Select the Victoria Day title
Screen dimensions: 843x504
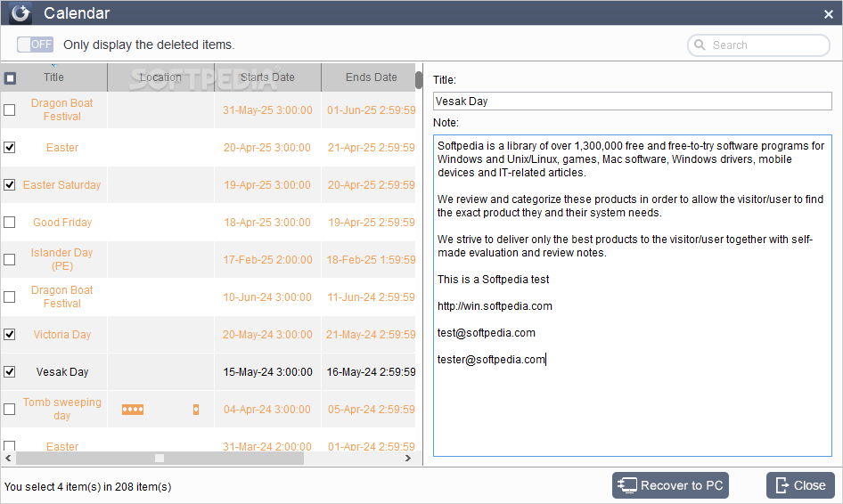pyautogui.click(x=62, y=334)
